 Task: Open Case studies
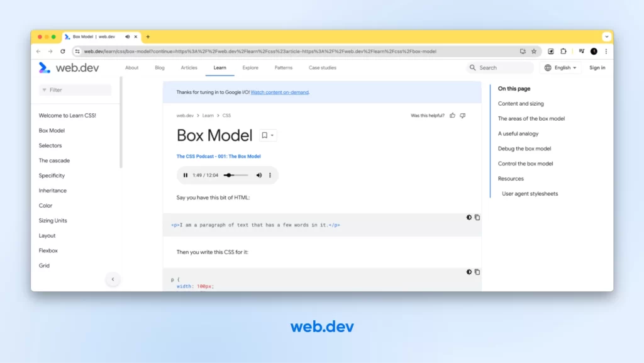323,68
